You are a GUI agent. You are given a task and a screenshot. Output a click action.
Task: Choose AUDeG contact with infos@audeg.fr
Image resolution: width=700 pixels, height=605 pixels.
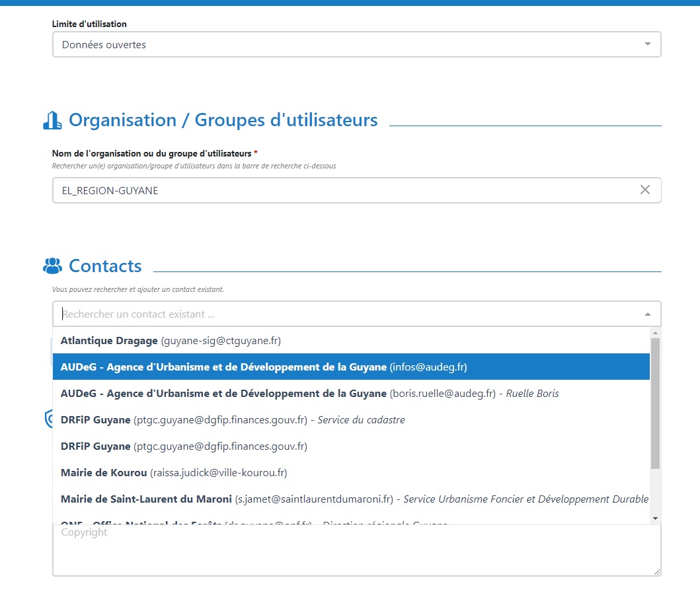tap(263, 367)
